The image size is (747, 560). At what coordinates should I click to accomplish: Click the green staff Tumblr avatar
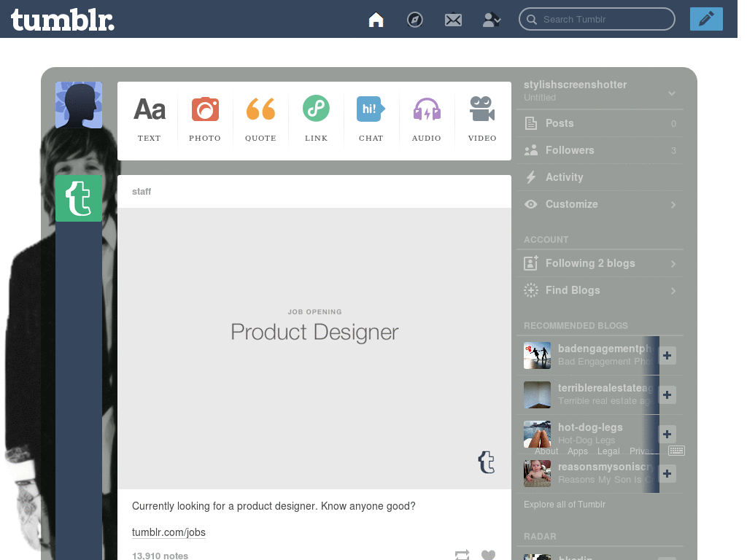coord(79,198)
